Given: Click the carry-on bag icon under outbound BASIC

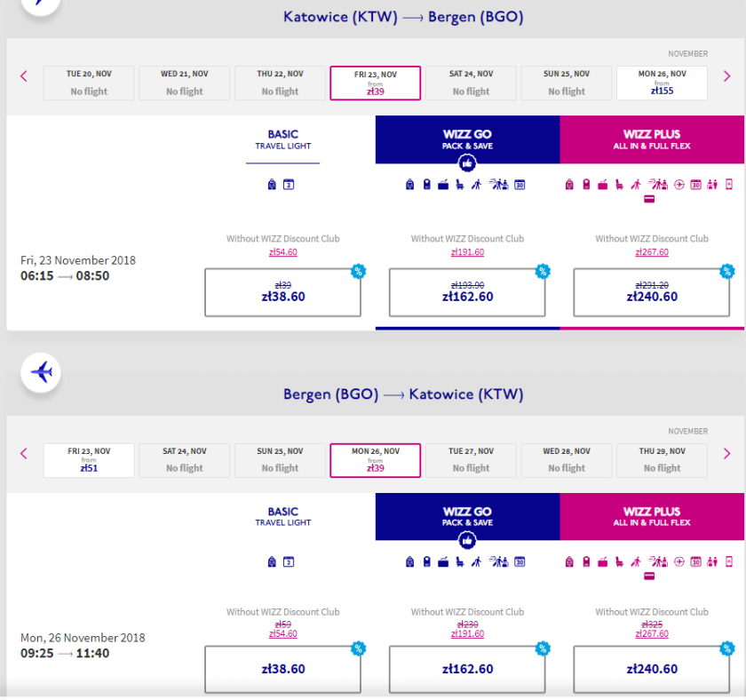Looking at the screenshot, I should point(272,185).
